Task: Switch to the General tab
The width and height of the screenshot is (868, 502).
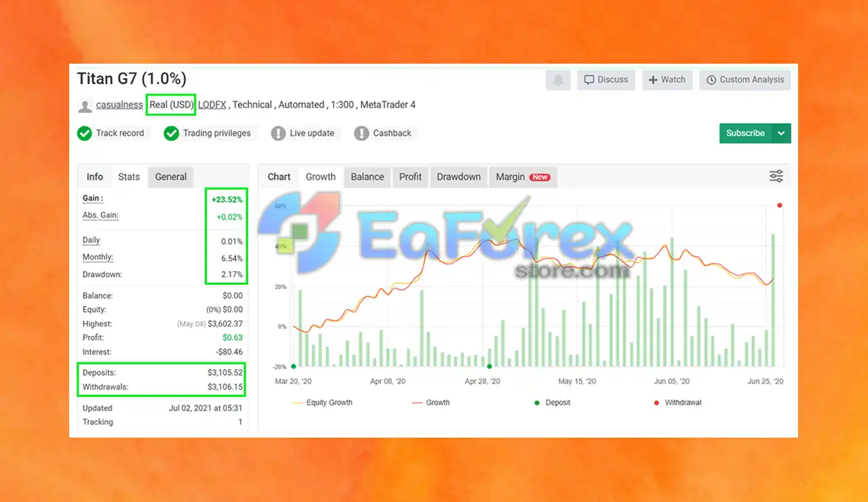Action: click(171, 177)
